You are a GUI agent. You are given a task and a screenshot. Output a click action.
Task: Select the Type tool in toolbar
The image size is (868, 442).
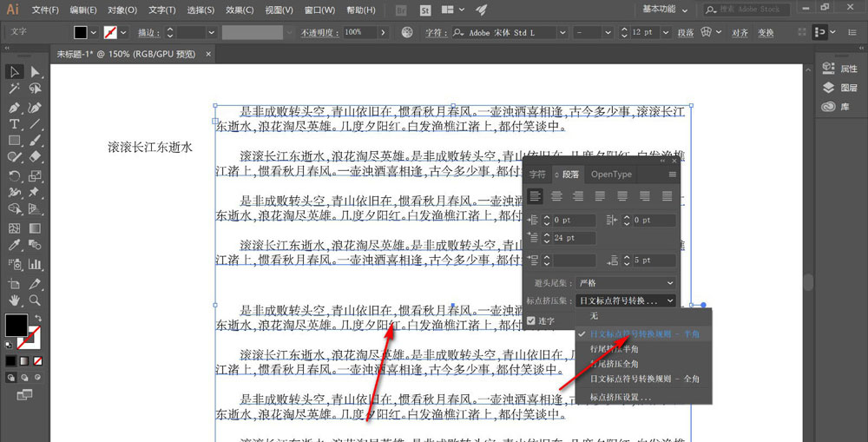pos(15,124)
